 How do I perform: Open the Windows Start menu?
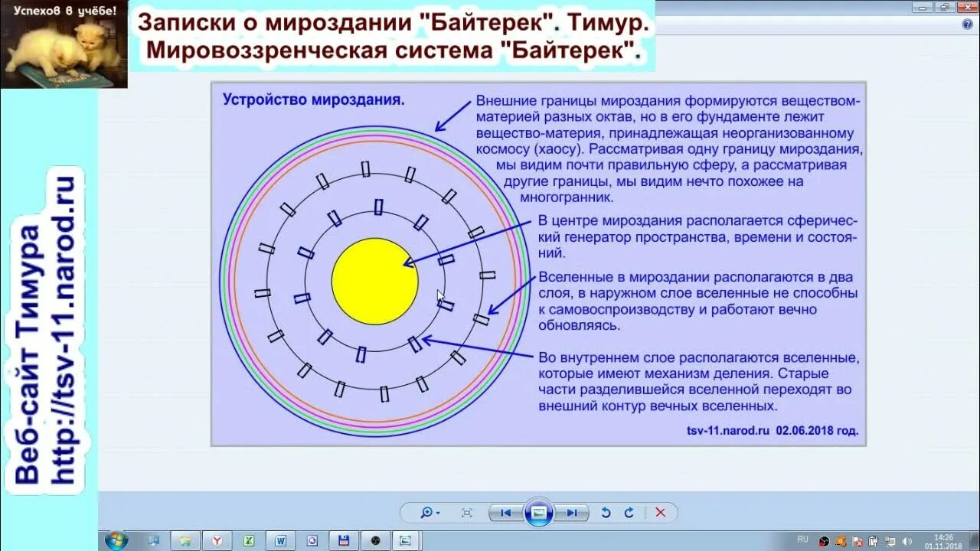coord(116,540)
